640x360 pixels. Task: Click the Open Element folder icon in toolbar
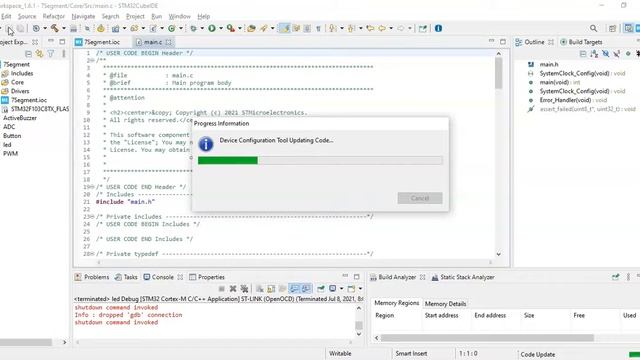click(x=251, y=28)
